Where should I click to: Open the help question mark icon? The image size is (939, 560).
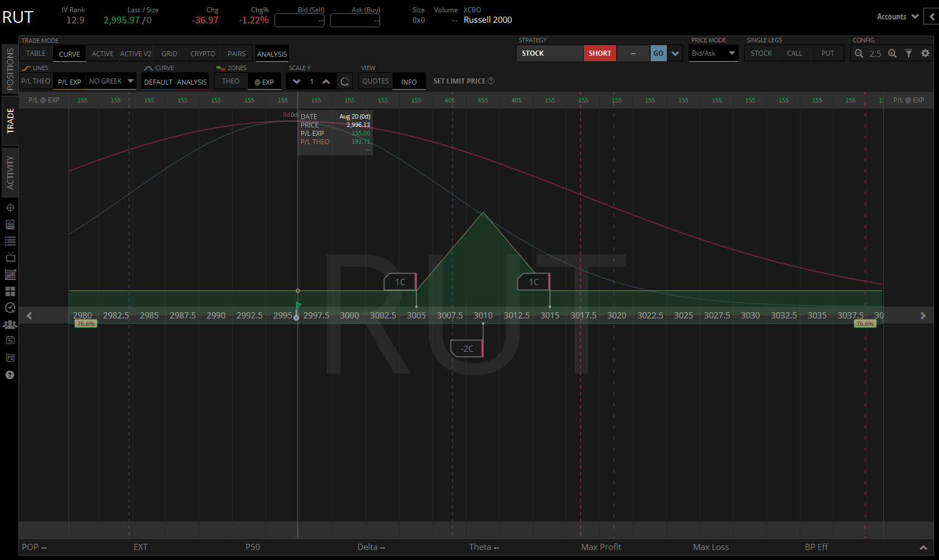coord(9,375)
